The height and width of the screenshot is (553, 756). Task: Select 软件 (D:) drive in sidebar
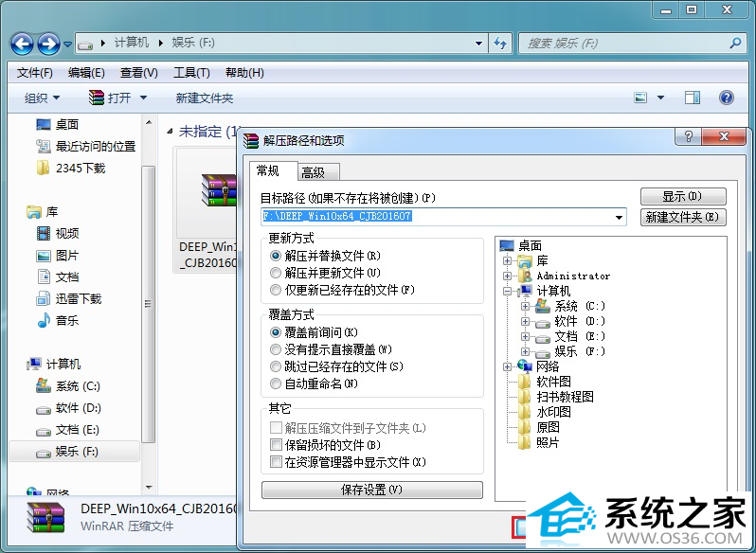pyautogui.click(x=68, y=408)
